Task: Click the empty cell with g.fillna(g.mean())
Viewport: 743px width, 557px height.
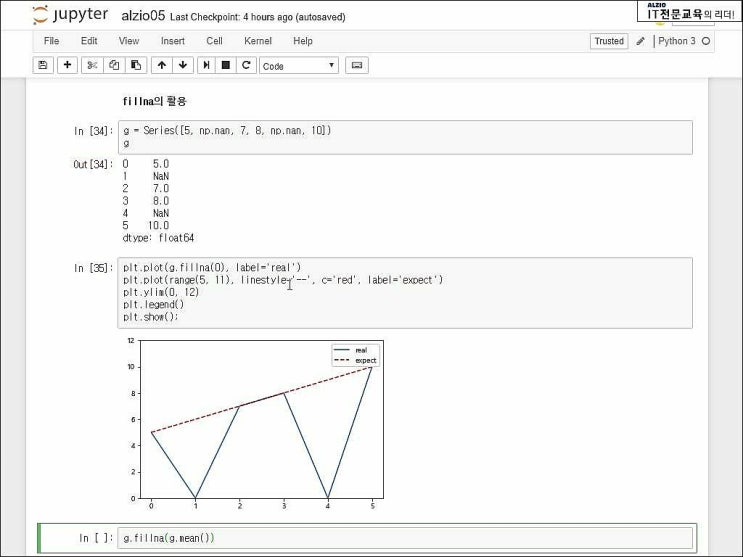Action: pyautogui.click(x=405, y=538)
